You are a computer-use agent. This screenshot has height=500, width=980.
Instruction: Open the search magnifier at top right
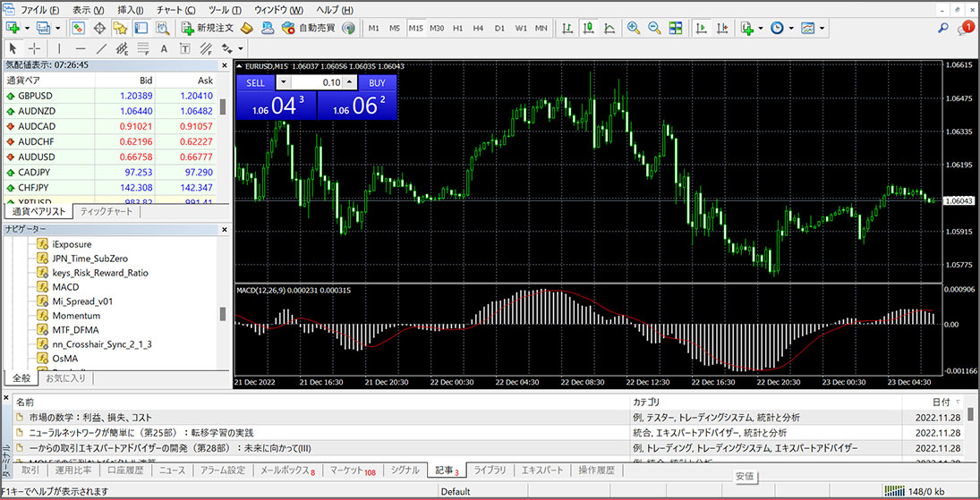click(943, 28)
